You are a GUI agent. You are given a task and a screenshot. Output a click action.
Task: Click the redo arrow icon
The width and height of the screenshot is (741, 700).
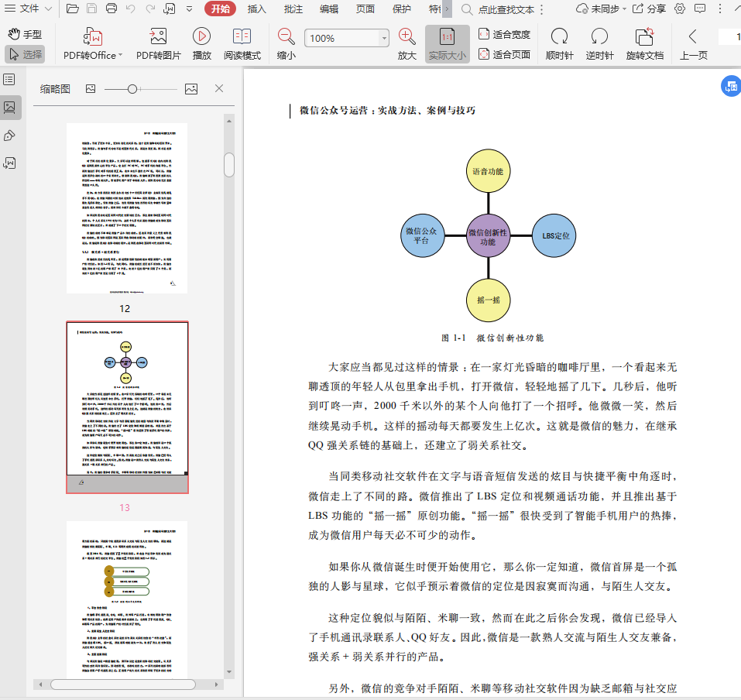tap(150, 9)
